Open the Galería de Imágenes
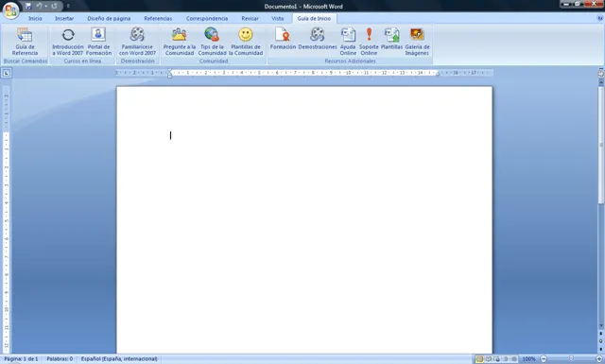The height and width of the screenshot is (364, 605). point(417,42)
